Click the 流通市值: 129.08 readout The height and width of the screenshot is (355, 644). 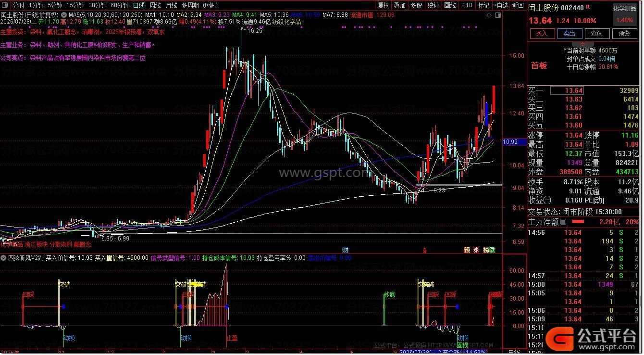pos(372,15)
